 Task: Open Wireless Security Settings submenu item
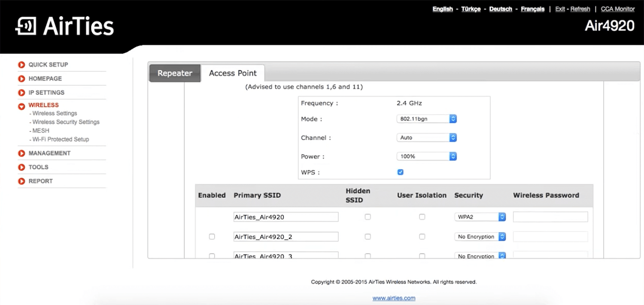click(66, 122)
